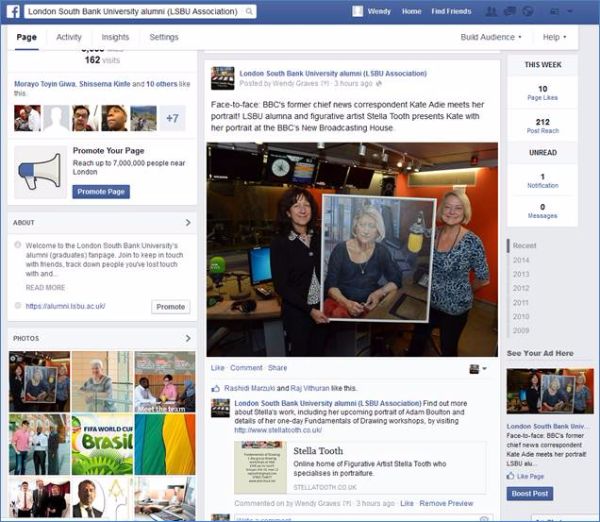The width and height of the screenshot is (600, 522).
Task: Open the FIFA World Cup Brasil photo thumbnail
Action: (103, 444)
